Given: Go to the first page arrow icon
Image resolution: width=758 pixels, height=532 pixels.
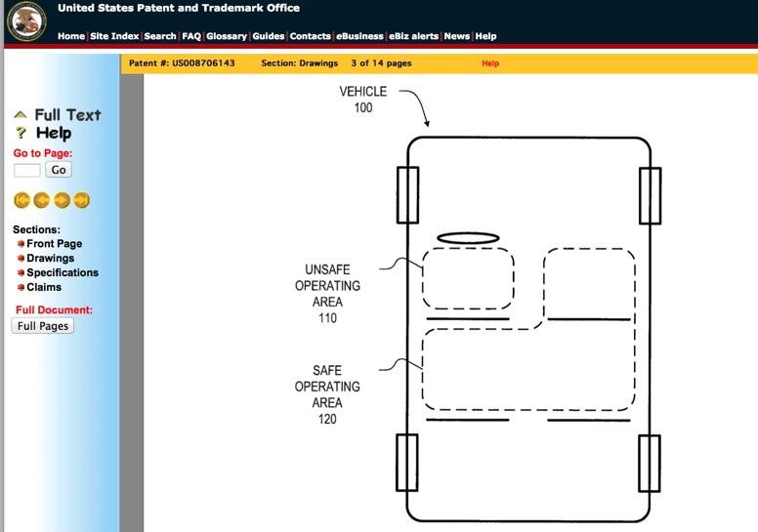Looking at the screenshot, I should tap(21, 200).
